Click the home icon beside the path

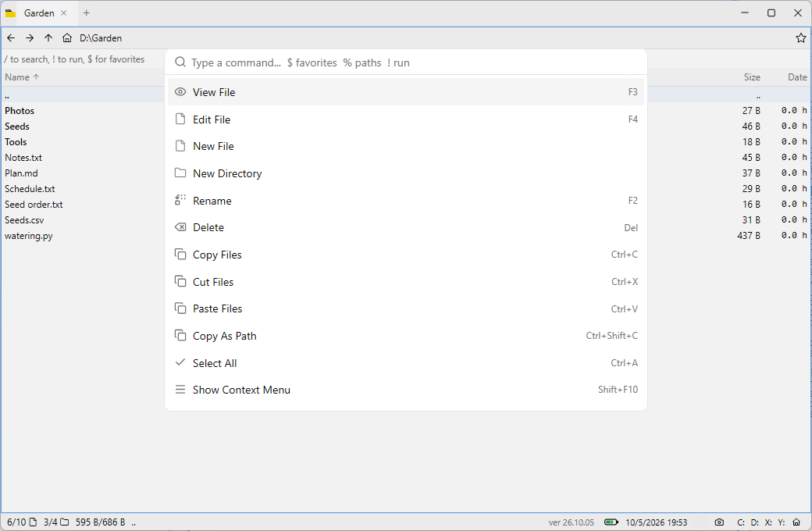[x=67, y=37]
